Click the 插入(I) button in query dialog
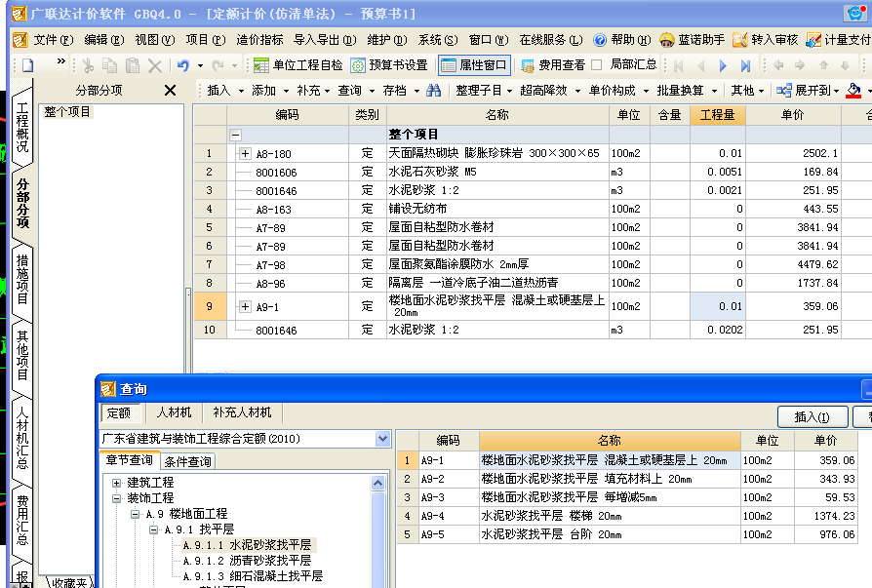Viewport: 872px width, 588px height. 812,416
